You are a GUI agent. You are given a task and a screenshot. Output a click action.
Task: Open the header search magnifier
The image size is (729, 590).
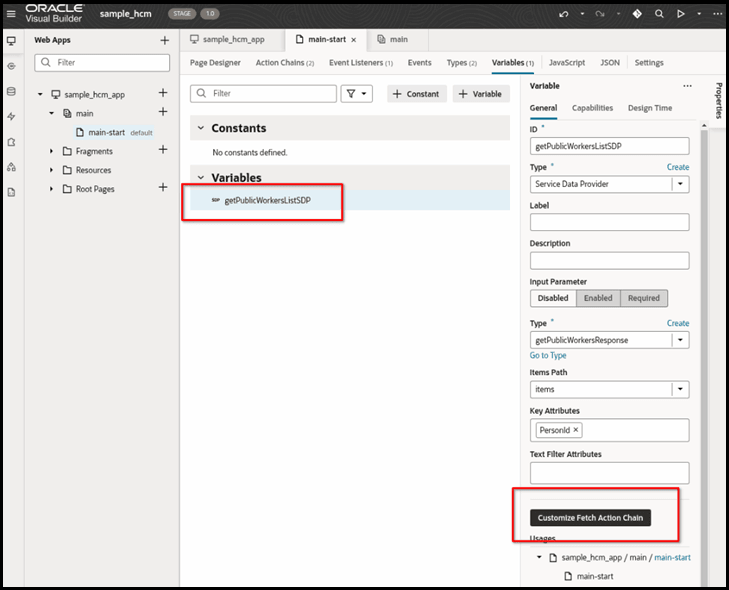659,14
